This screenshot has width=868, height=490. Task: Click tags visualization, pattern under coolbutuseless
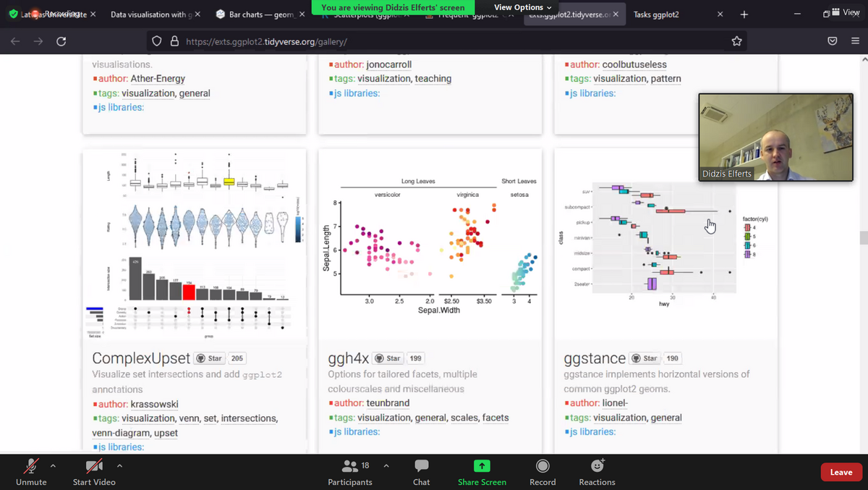(x=637, y=78)
